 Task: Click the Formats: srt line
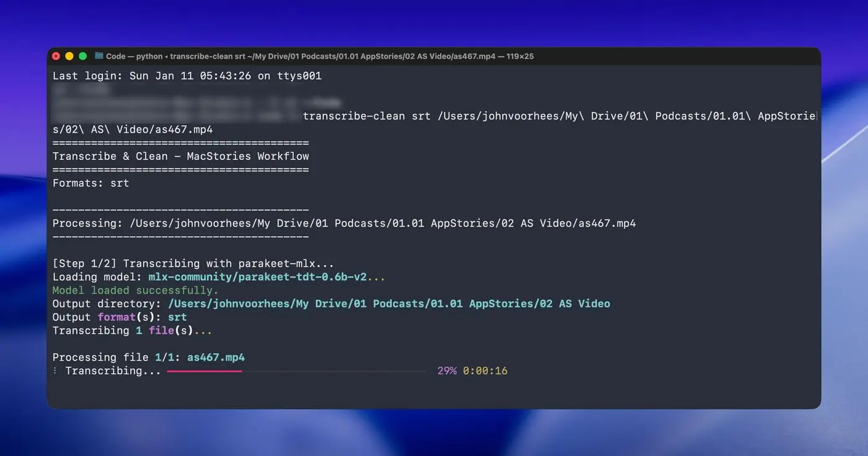(x=90, y=182)
